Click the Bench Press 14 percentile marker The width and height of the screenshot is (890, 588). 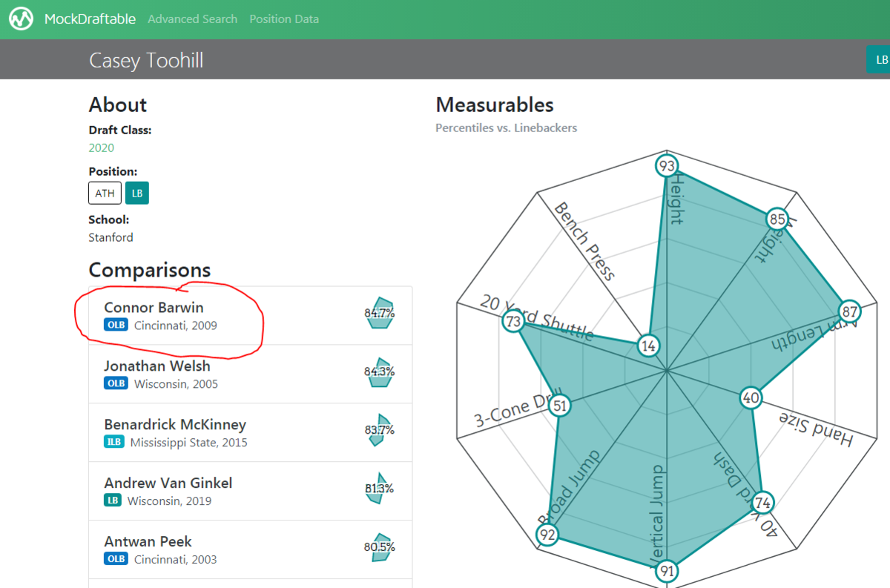pos(649,346)
